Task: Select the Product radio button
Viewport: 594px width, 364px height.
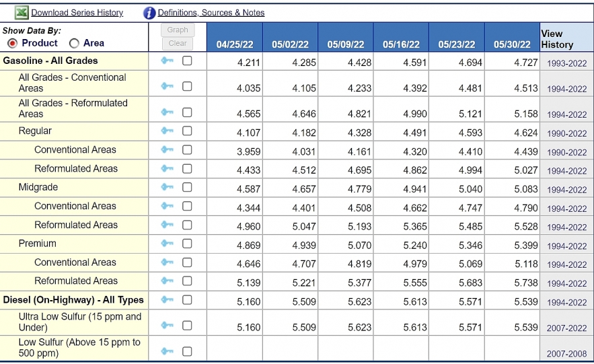Action: pyautogui.click(x=12, y=43)
